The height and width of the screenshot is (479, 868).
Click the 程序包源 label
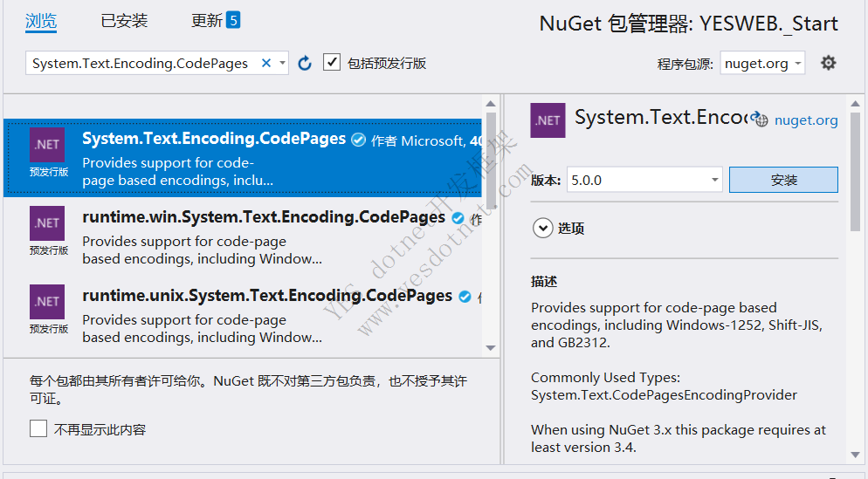tap(685, 65)
